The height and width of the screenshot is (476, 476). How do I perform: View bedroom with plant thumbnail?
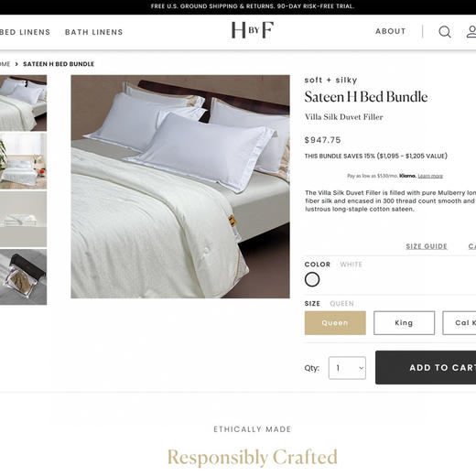point(23,161)
